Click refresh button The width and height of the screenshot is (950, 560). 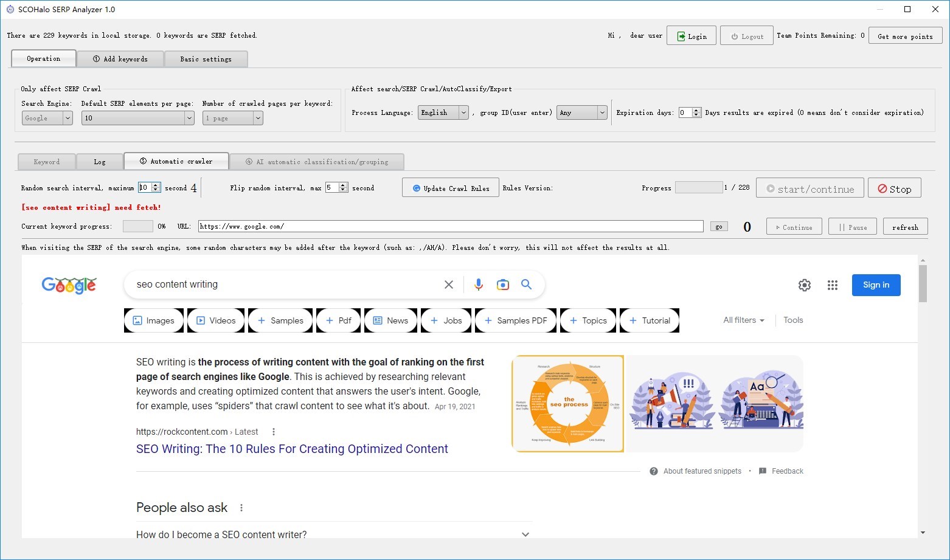coord(905,227)
